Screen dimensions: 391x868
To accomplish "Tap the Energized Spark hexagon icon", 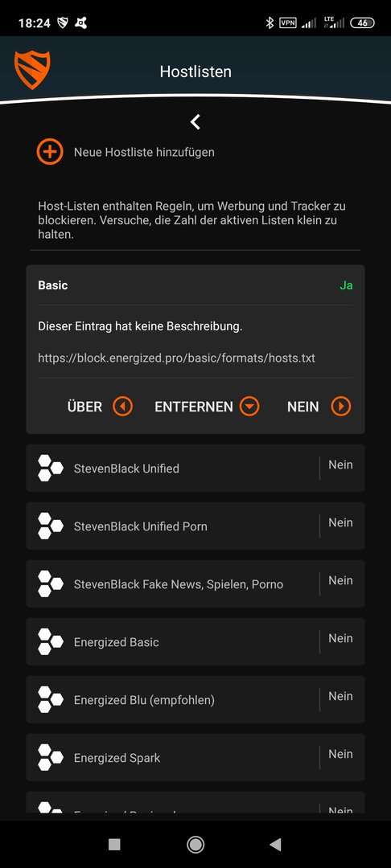I will (x=50, y=758).
